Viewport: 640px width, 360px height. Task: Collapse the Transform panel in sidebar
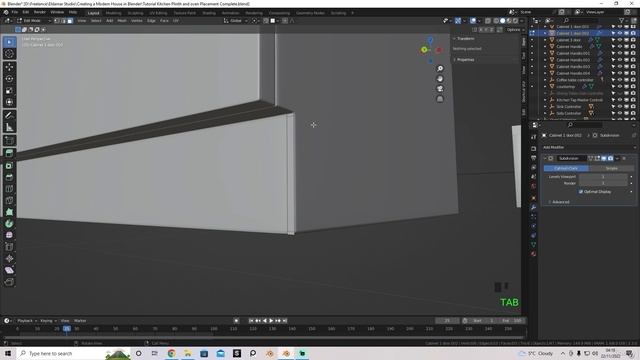(464, 38)
